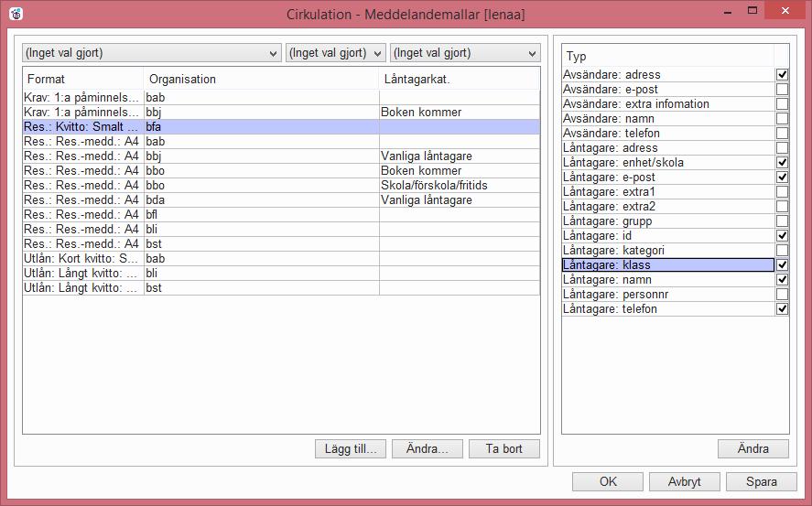This screenshot has height=506, width=812.
Task: Select Res.-medd.: A4 bda row
Action: (x=281, y=199)
